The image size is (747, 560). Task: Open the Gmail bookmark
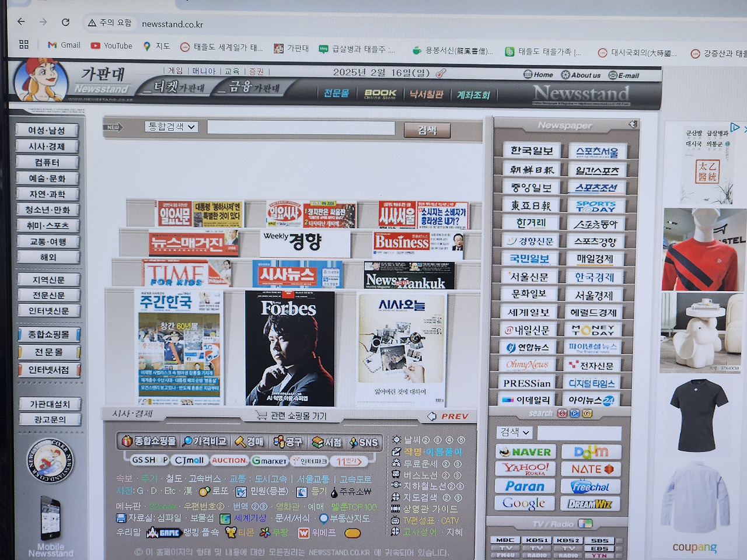tap(64, 45)
